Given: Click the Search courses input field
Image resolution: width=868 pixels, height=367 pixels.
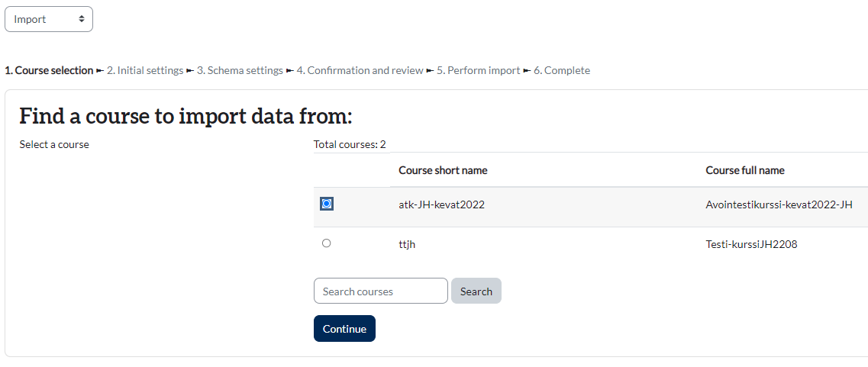Looking at the screenshot, I should coord(380,291).
